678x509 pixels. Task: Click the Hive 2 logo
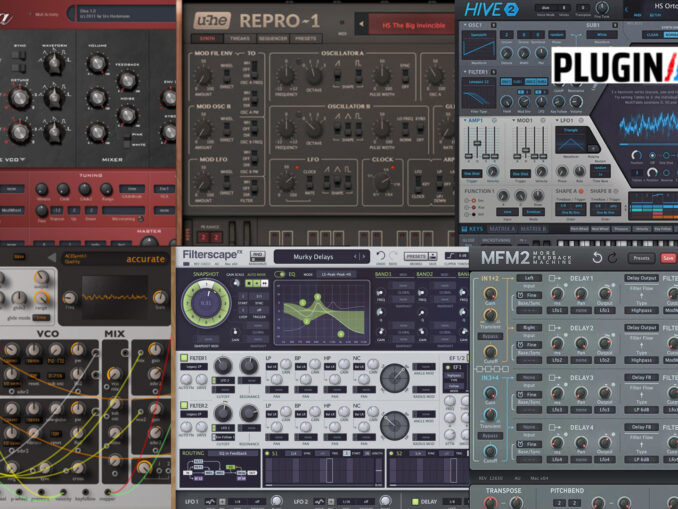click(491, 10)
